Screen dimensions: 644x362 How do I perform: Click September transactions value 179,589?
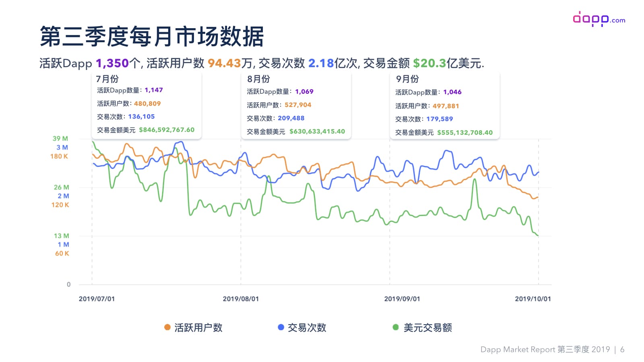(x=440, y=119)
